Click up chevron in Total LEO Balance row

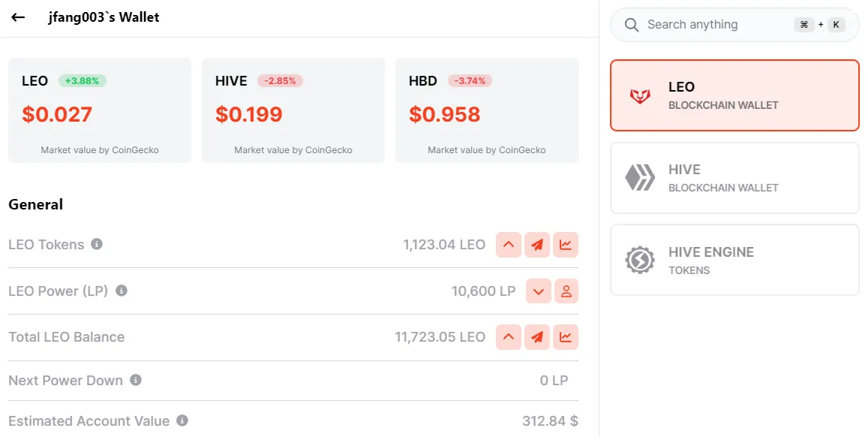pyautogui.click(x=509, y=336)
